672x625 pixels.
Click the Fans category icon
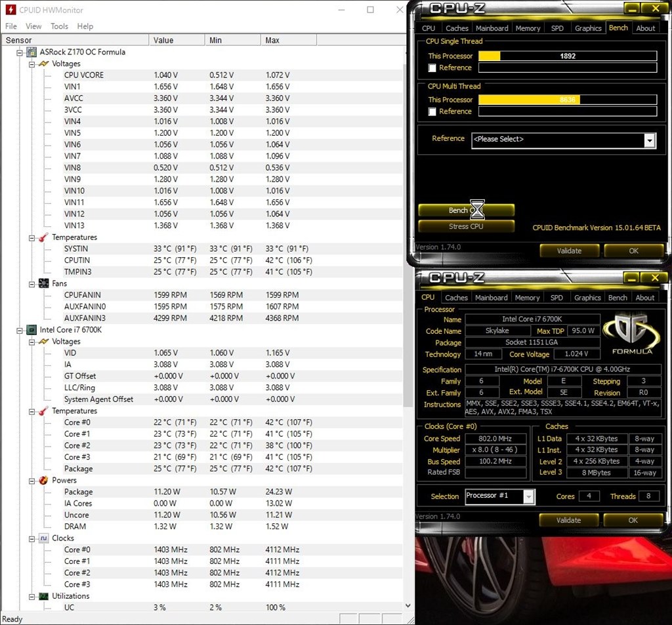[43, 283]
